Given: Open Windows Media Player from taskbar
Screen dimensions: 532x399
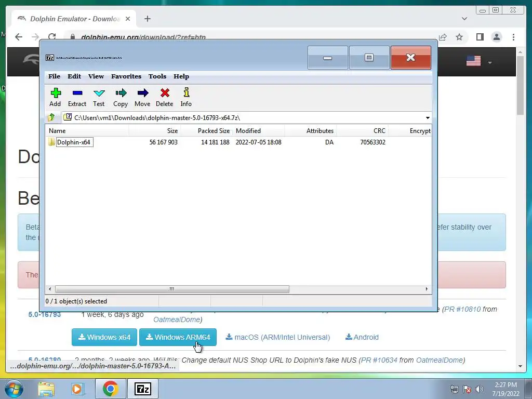Looking at the screenshot, I should click(x=77, y=389).
